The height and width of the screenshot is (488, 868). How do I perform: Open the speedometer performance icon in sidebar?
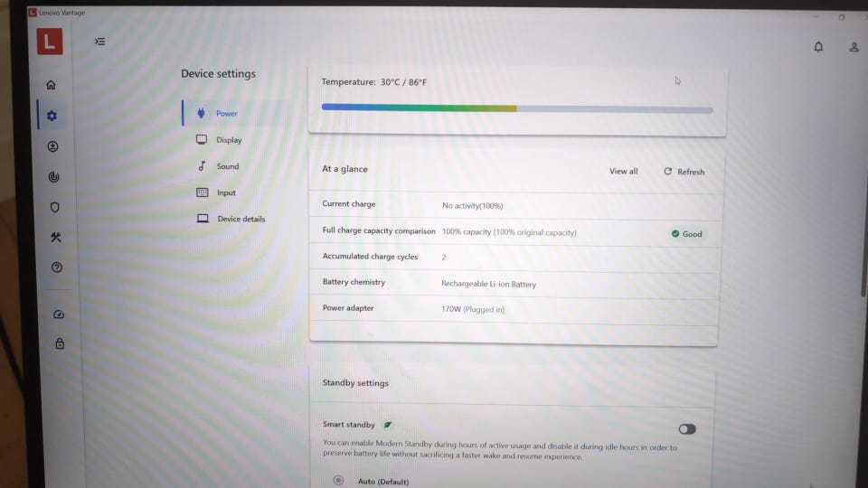point(59,314)
